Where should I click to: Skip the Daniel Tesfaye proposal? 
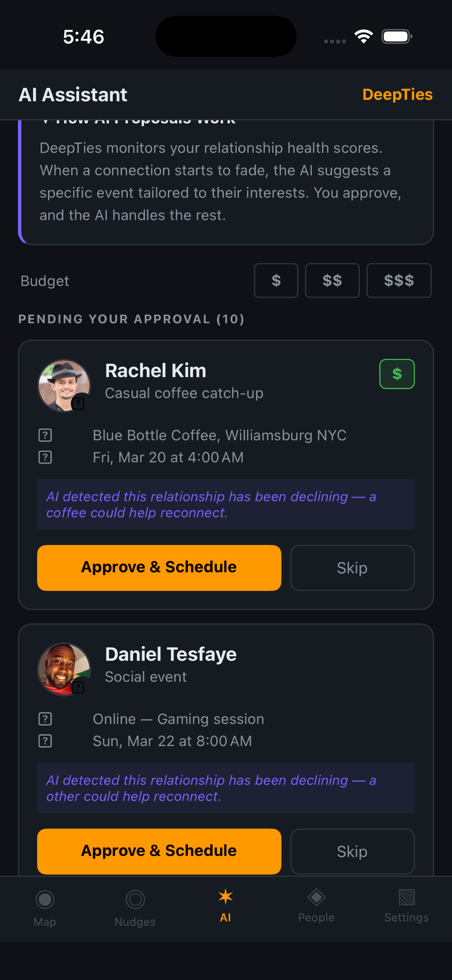click(x=352, y=851)
